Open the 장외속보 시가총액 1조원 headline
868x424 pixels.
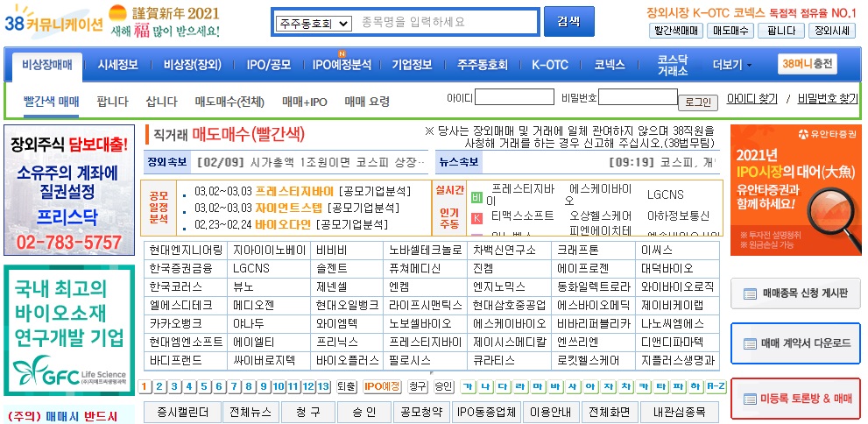point(311,162)
